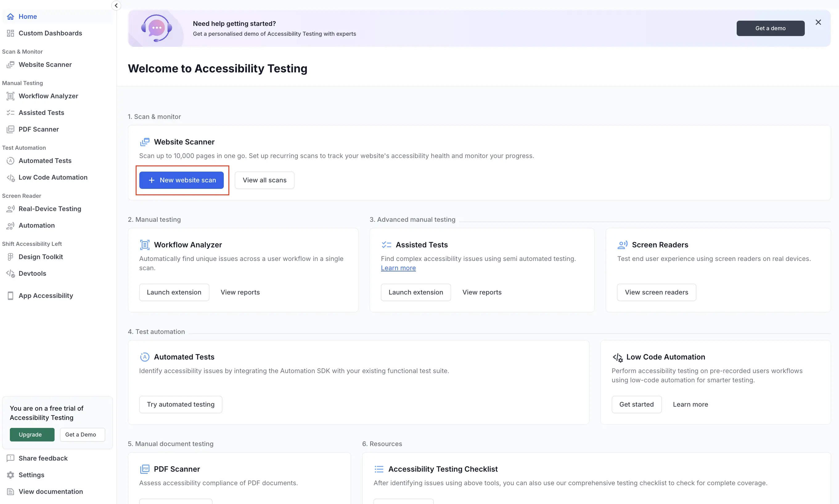
Task: Click the Share feedback icon
Action: (x=10, y=458)
